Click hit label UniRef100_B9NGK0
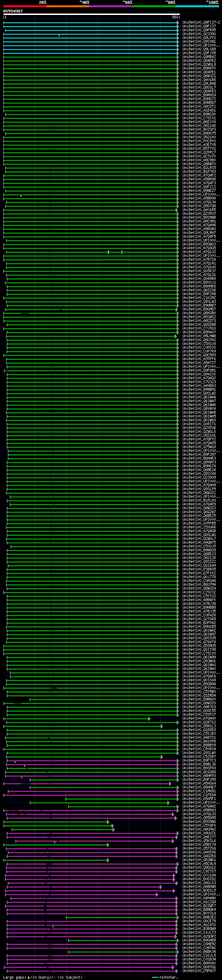This screenshot has height=980, width=222. (x=199, y=699)
